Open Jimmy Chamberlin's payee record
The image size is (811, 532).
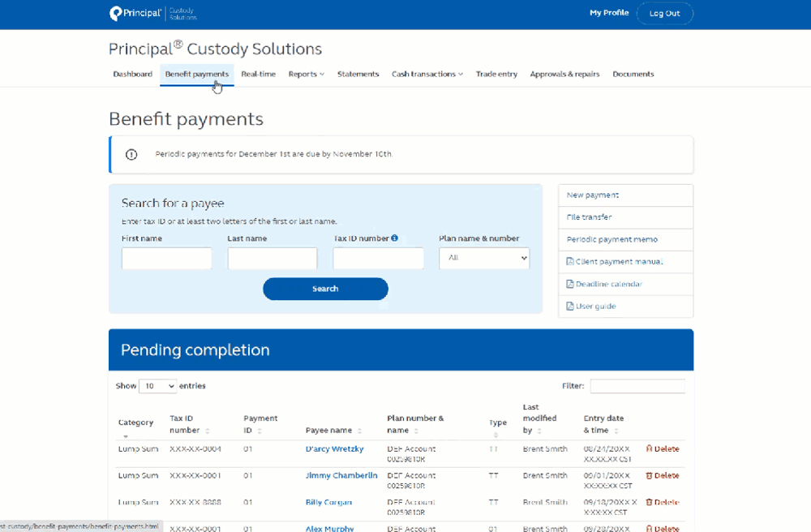(341, 475)
